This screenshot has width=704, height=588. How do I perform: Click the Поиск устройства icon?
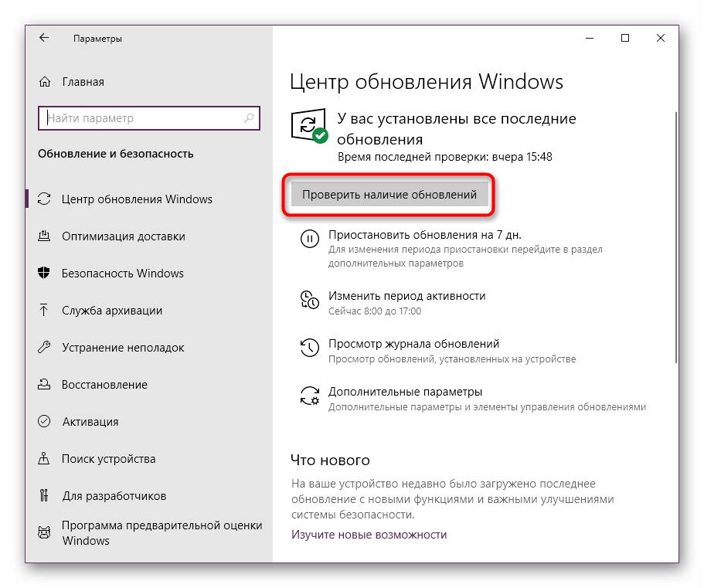pos(44,458)
